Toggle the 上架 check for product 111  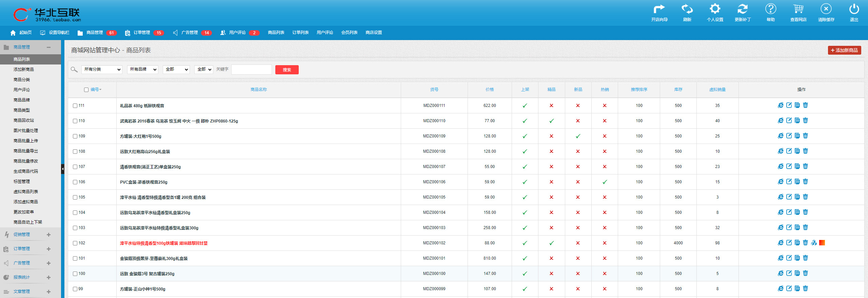tap(525, 106)
